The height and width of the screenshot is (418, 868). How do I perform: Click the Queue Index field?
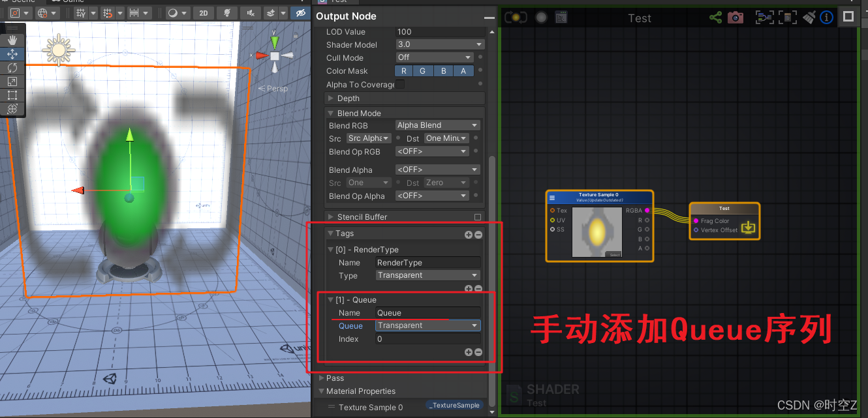click(428, 339)
